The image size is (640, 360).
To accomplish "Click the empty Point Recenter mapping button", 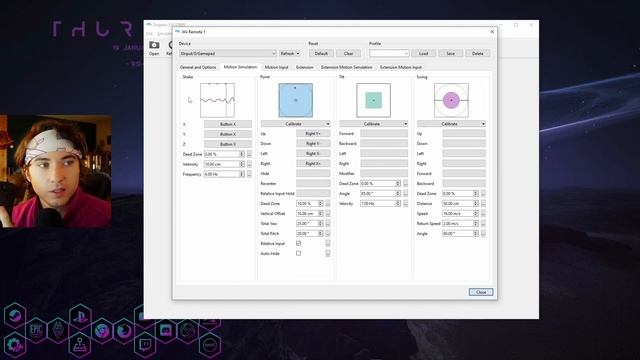I will tap(313, 184).
